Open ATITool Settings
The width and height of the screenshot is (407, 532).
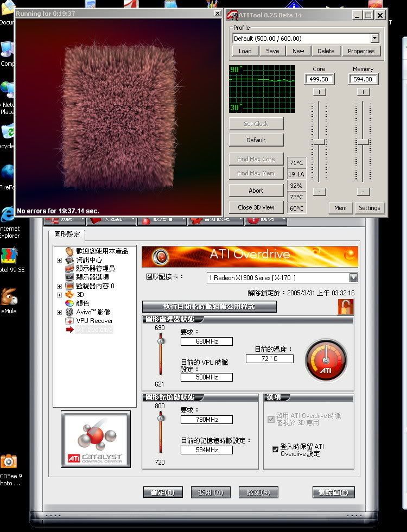pyautogui.click(x=370, y=208)
